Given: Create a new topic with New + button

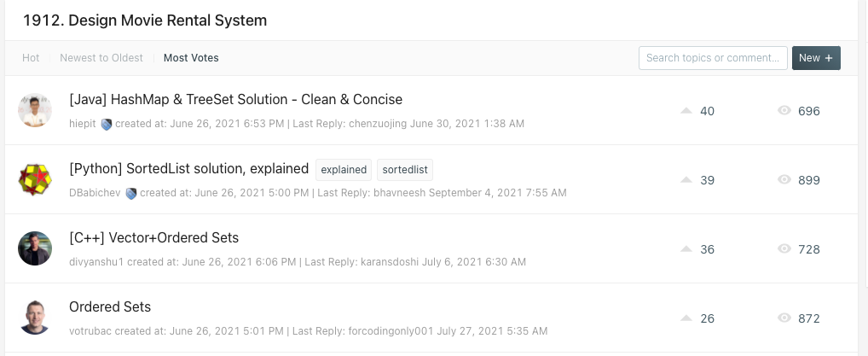Looking at the screenshot, I should click(816, 58).
